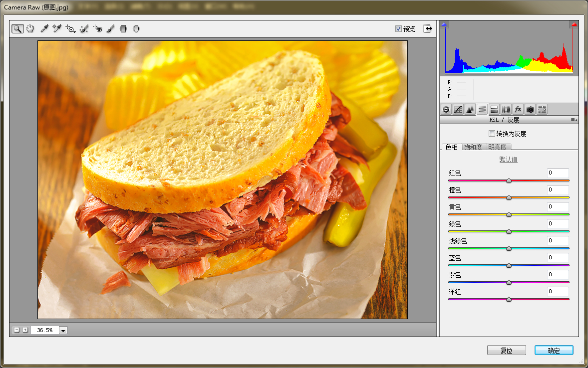Click the 橙色 value input field

click(x=558, y=189)
